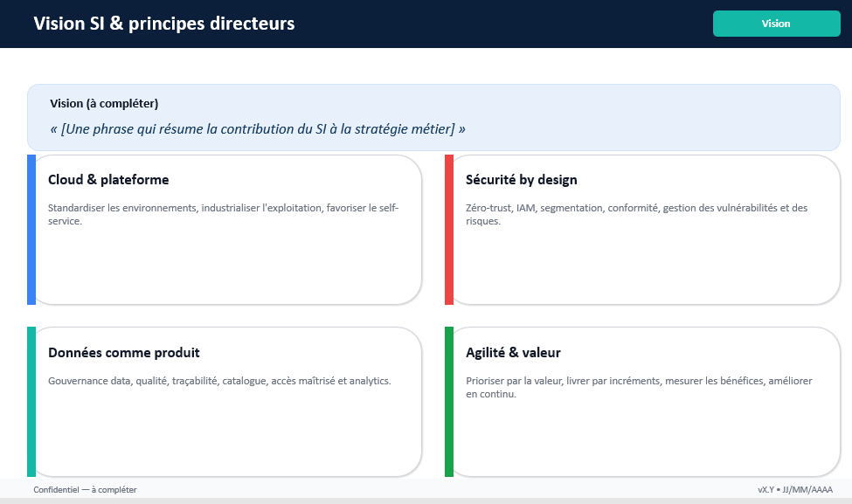852x504 pixels.
Task: Click the teal Vision button
Action: (776, 24)
